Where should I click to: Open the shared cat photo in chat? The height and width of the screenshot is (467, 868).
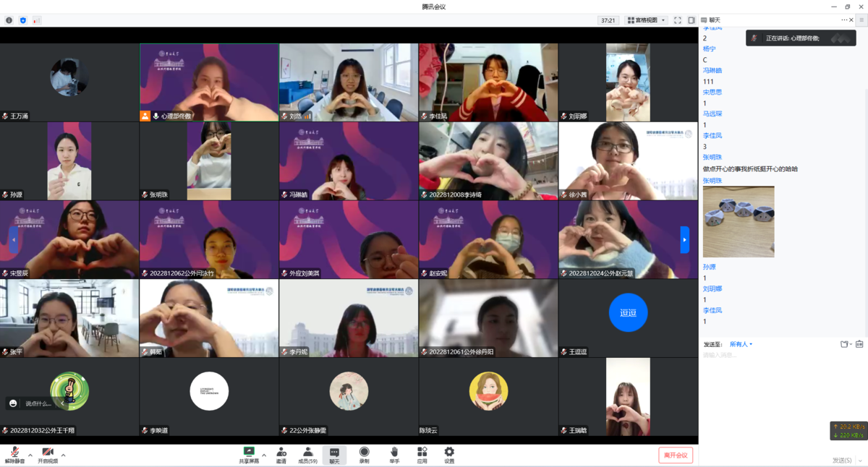(x=739, y=222)
